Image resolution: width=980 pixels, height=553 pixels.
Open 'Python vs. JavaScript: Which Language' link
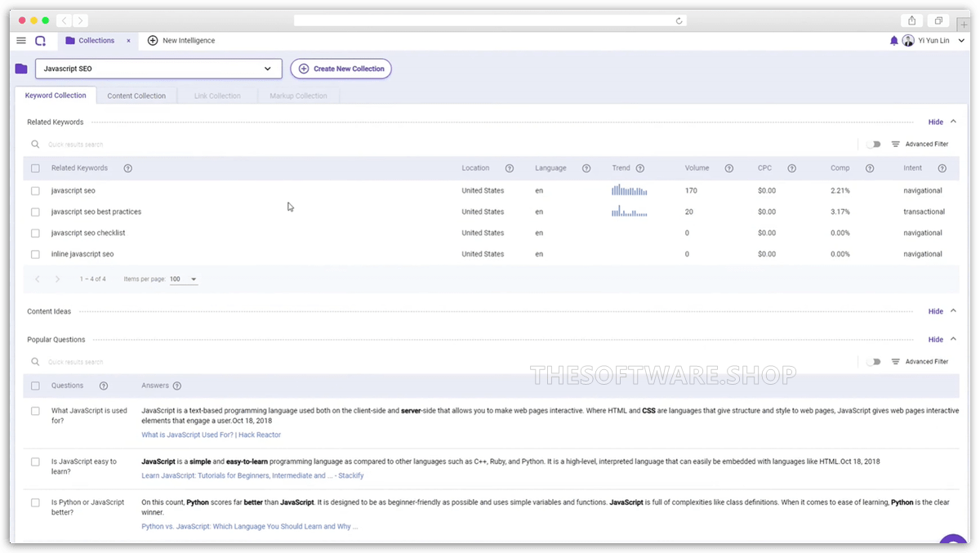coord(249,526)
